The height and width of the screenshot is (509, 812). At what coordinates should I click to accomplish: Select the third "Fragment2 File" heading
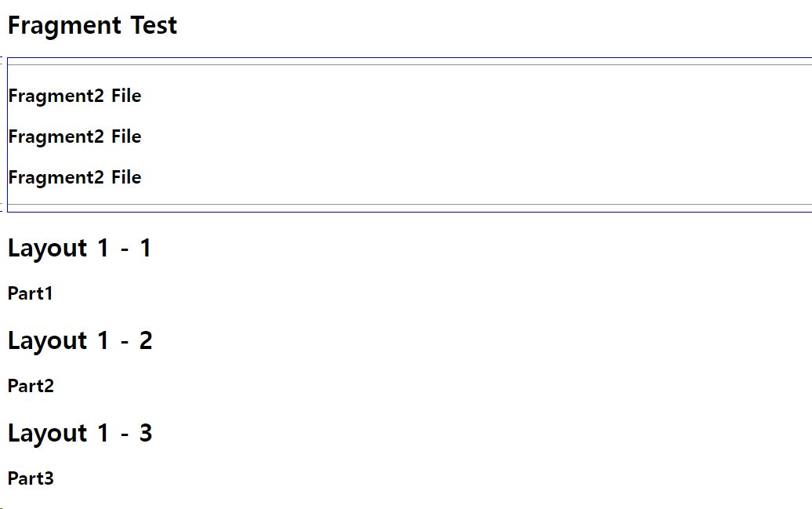point(74,178)
